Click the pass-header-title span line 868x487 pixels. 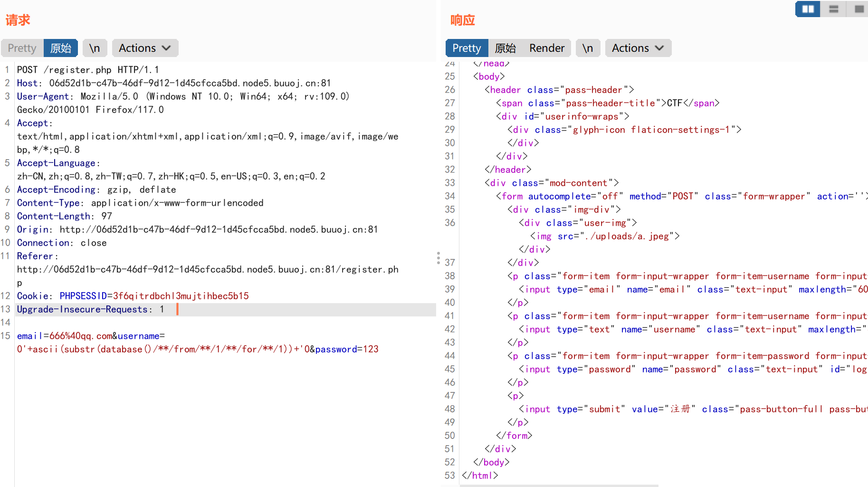(608, 103)
